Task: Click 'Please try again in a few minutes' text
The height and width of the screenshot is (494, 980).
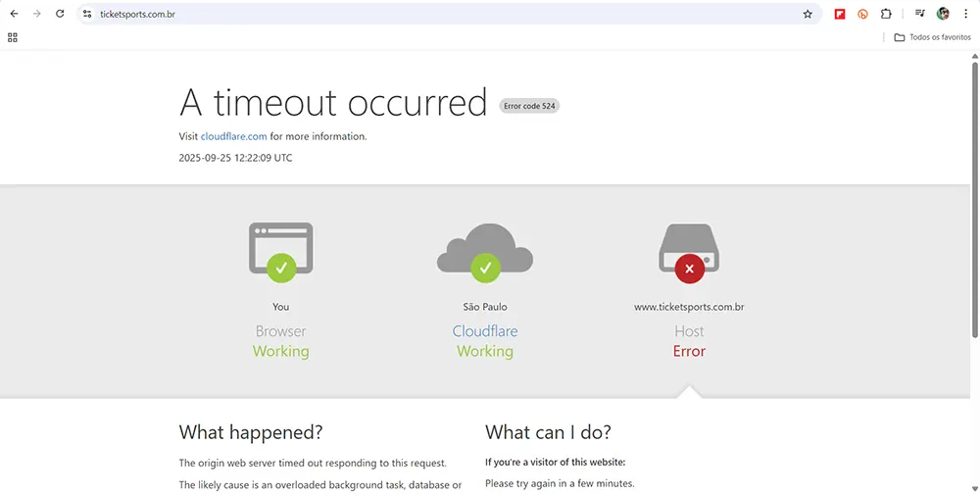Action: 560,483
